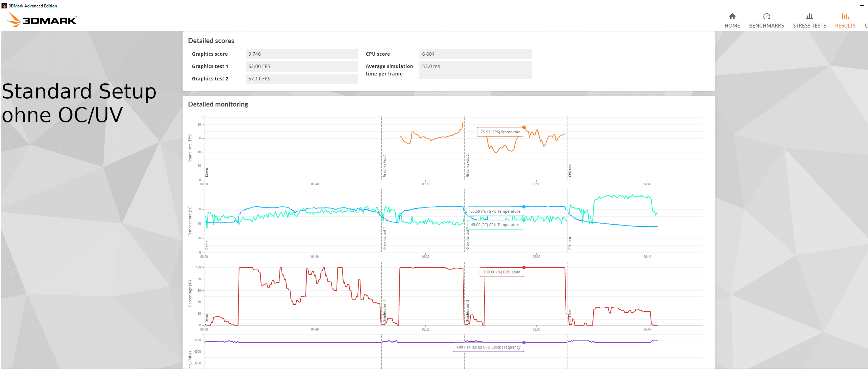This screenshot has width=868, height=369.
Task: Click the Graphics test 1 label
Action: click(210, 66)
